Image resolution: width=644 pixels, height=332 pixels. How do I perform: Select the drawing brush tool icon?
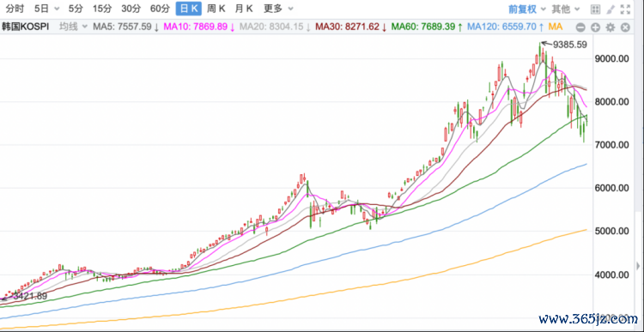(611, 9)
